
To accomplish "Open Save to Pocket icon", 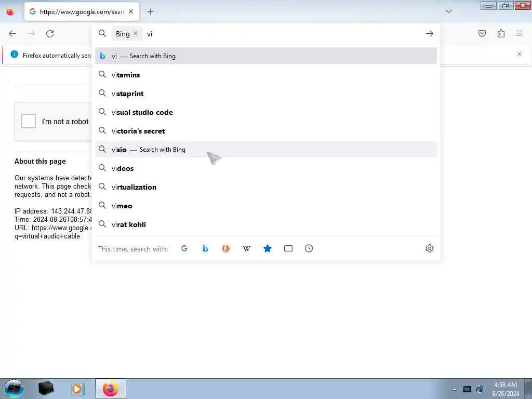I will click(482, 33).
